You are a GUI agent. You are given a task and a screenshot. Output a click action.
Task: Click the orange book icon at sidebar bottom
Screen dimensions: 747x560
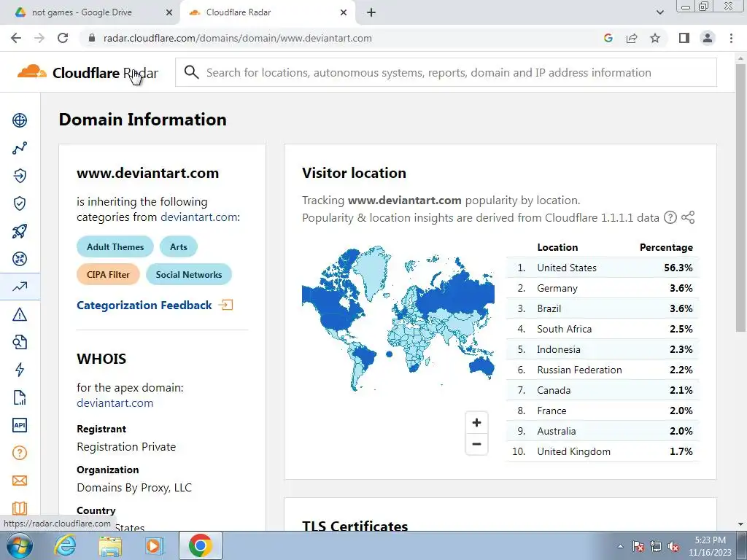[x=20, y=508]
